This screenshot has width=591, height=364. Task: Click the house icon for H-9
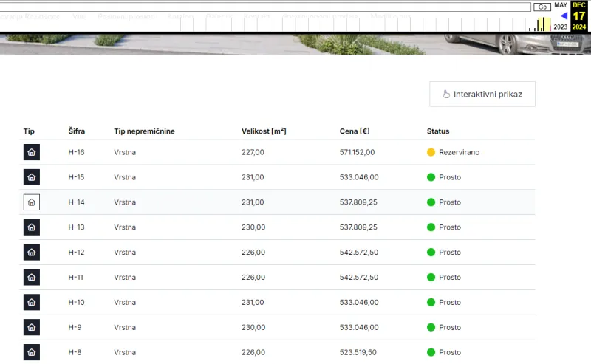pos(32,327)
